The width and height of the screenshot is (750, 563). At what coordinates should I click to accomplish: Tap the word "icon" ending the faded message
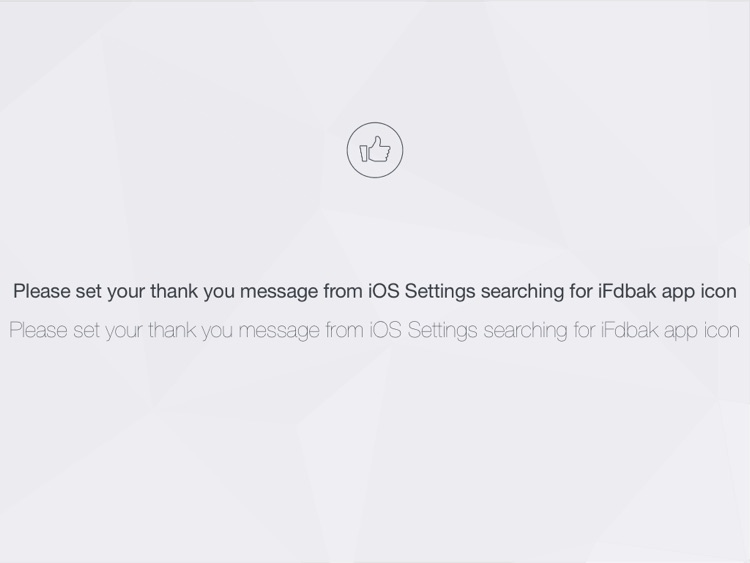pyautogui.click(x=720, y=330)
